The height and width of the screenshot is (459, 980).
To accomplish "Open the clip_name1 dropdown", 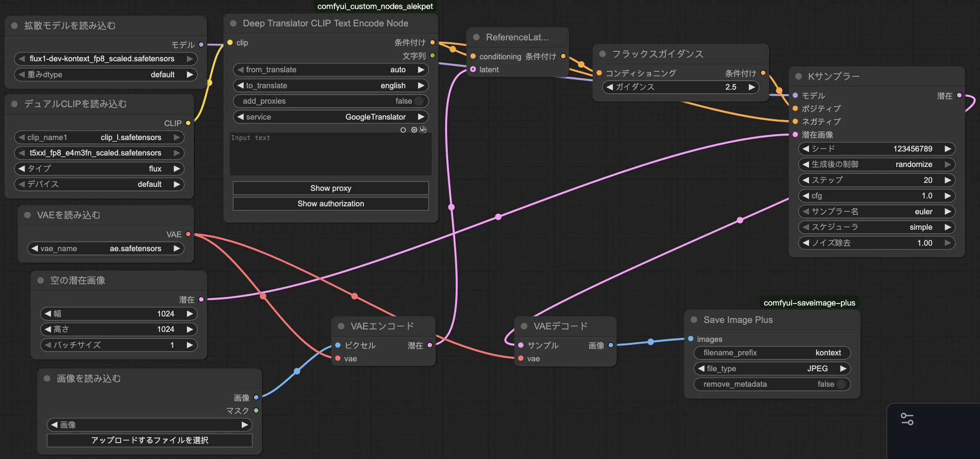I will [99, 137].
